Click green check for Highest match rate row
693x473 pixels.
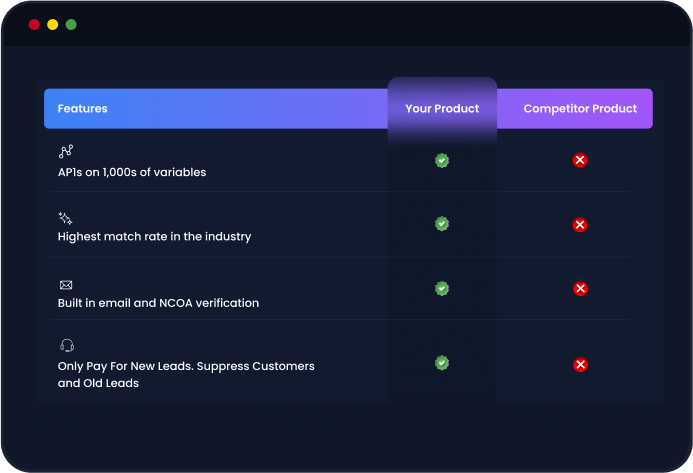tap(442, 224)
